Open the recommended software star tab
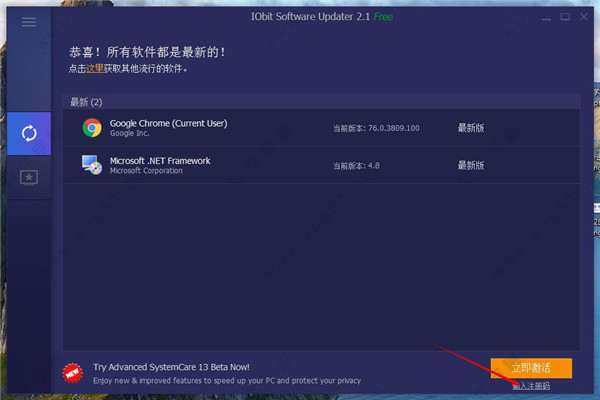 coord(29,177)
